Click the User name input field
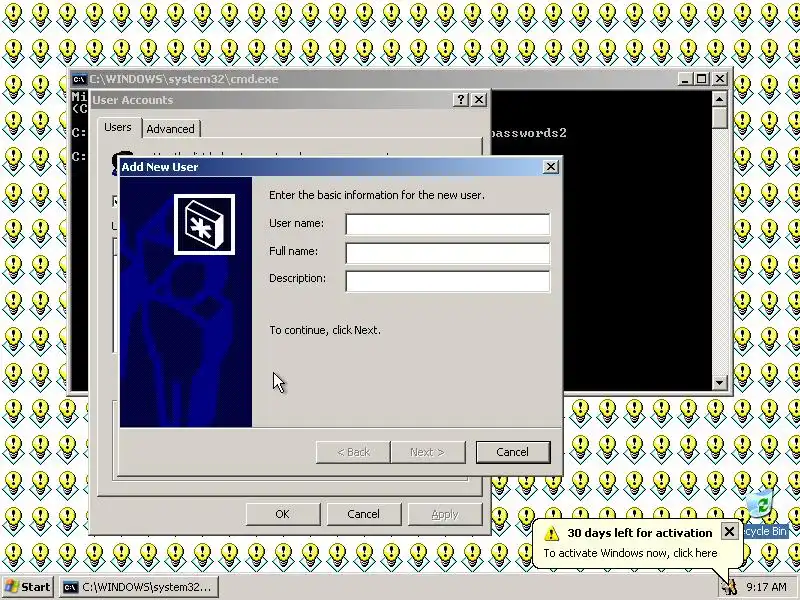The width and height of the screenshot is (800, 600). click(447, 224)
